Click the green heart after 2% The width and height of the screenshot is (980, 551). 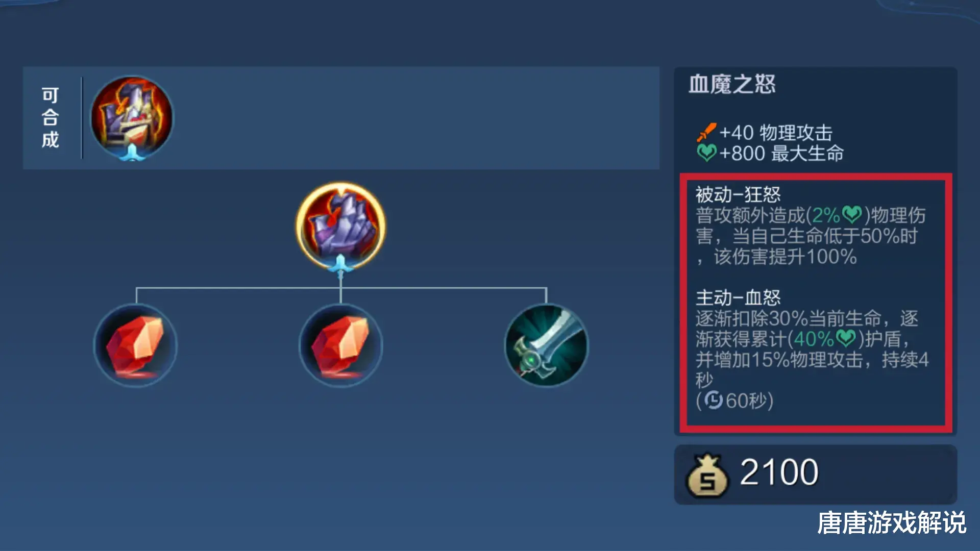click(852, 215)
